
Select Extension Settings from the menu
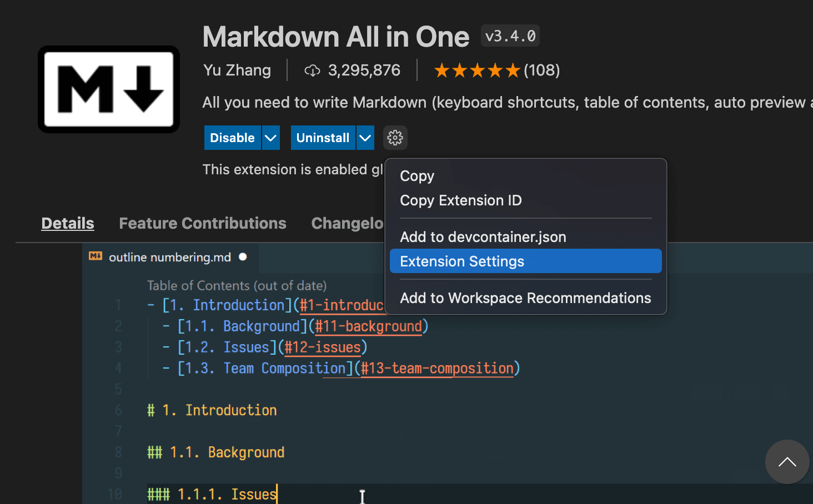click(461, 261)
